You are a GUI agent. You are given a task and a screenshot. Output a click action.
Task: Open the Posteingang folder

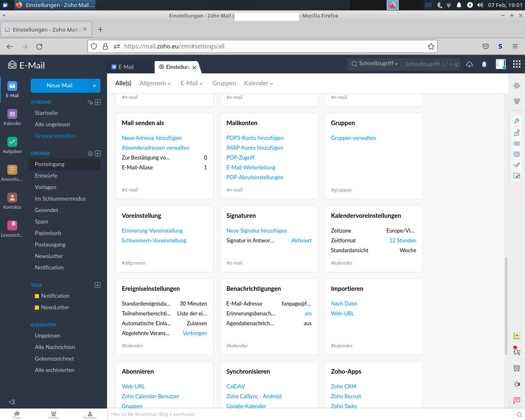(65, 164)
